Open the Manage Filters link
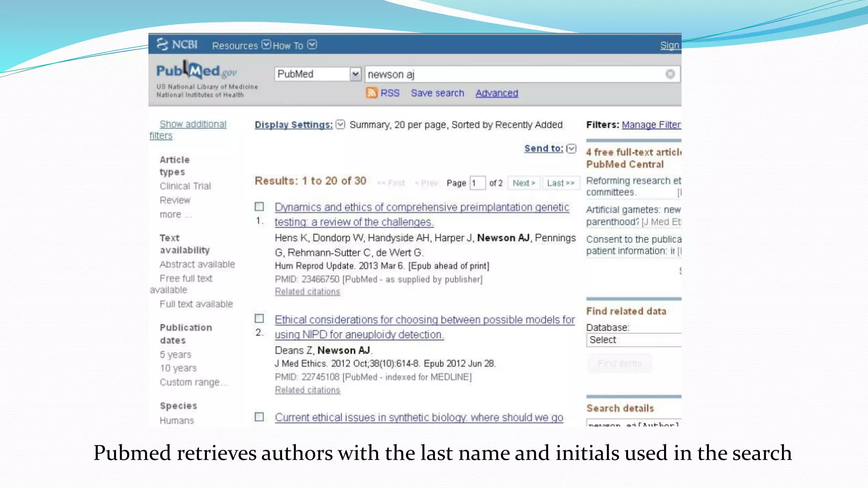 pyautogui.click(x=651, y=125)
